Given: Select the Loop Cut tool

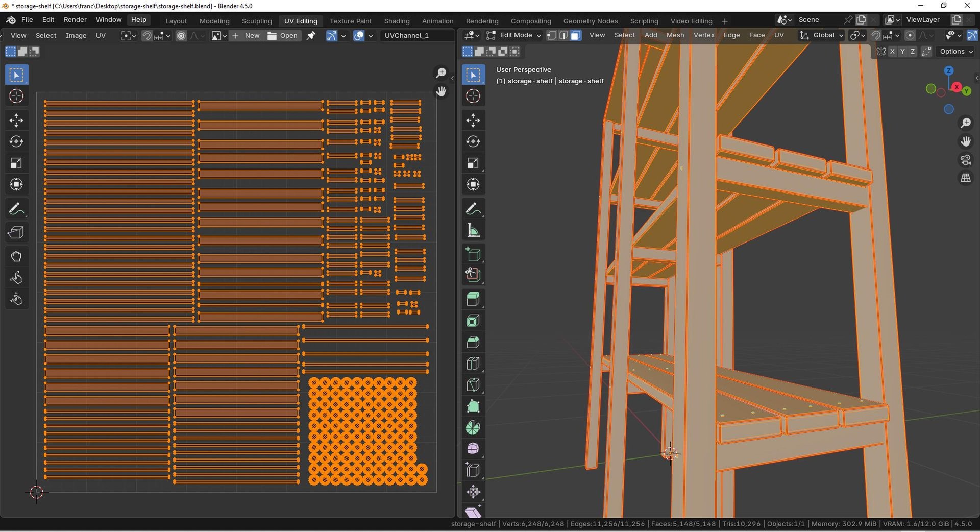Looking at the screenshot, I should pyautogui.click(x=473, y=364).
